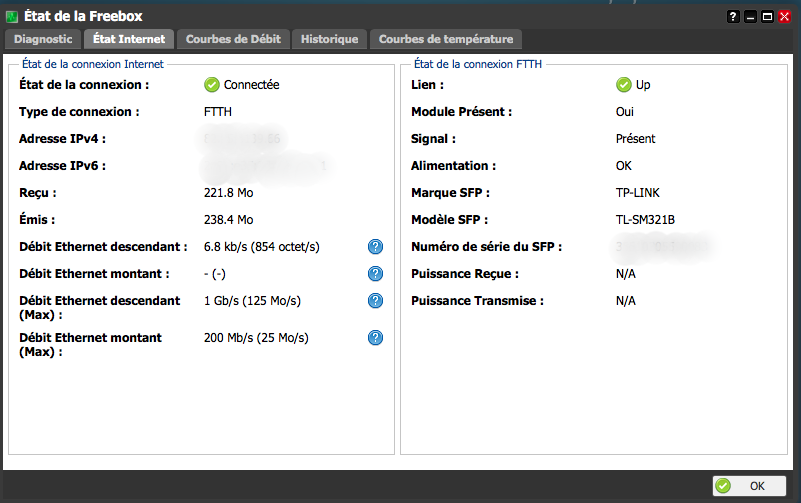Click the title bar question mark help button
This screenshot has width=801, height=503.
pyautogui.click(x=733, y=16)
